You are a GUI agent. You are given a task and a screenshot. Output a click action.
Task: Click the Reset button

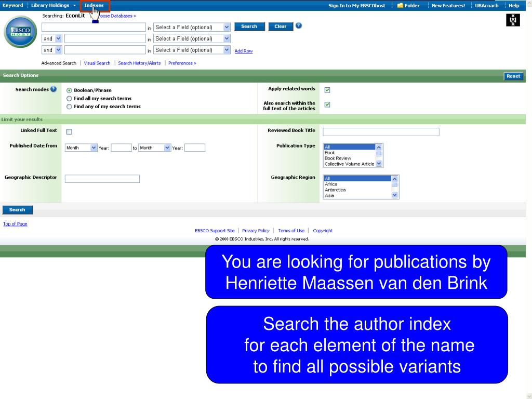(513, 76)
